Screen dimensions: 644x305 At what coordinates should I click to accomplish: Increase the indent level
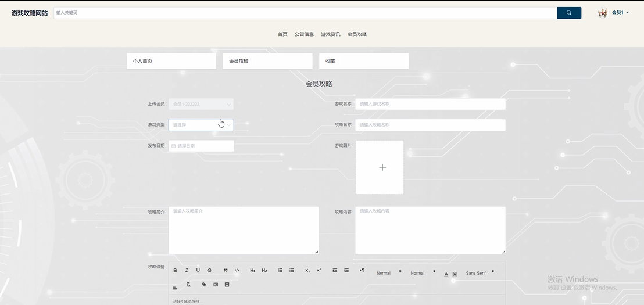click(346, 270)
